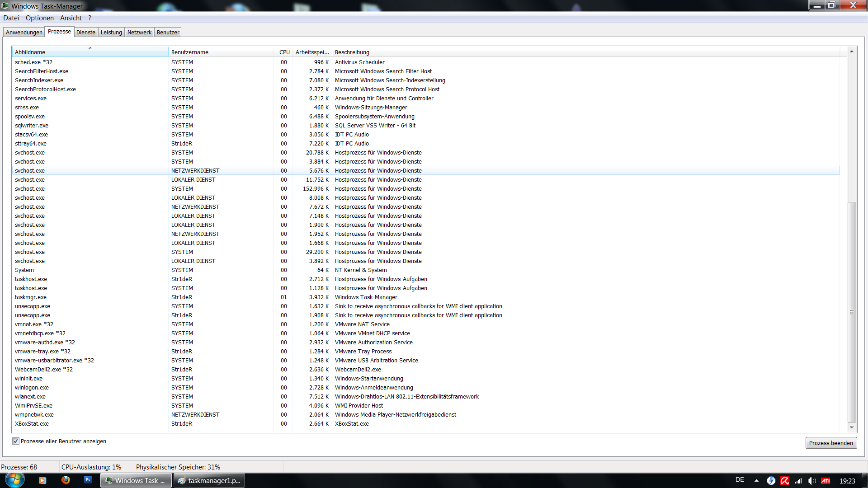Select the WebcamDell2.exe *32 process

[426, 370]
